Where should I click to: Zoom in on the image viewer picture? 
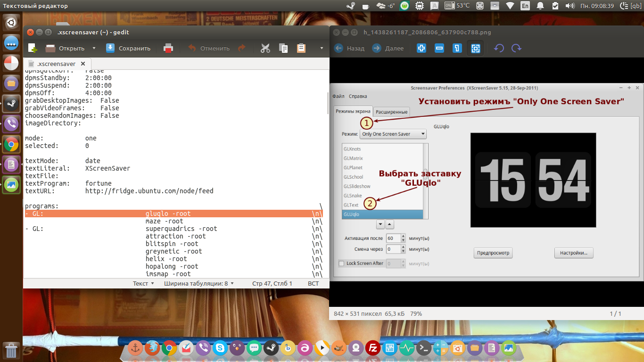[x=421, y=48]
